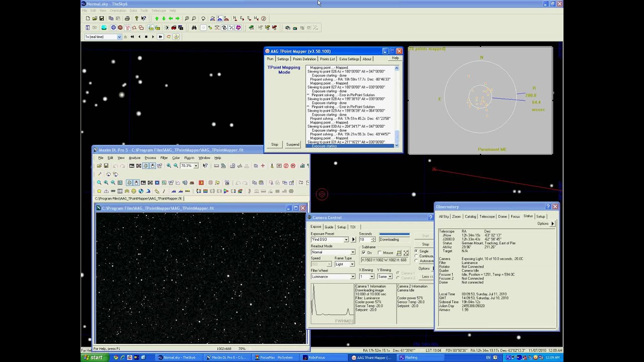Screen dimensions: 644x362
Task: Click the Stop button in Camera Control
Action: click(425, 244)
